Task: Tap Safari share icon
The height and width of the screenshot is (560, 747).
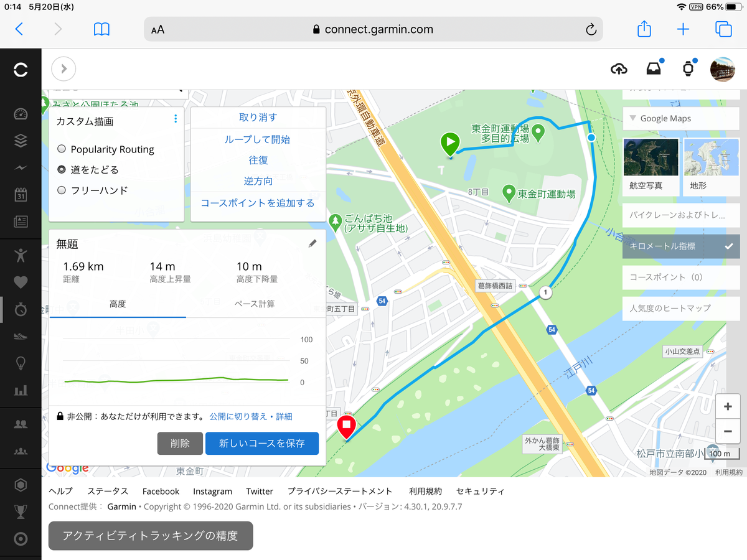Action: (644, 29)
